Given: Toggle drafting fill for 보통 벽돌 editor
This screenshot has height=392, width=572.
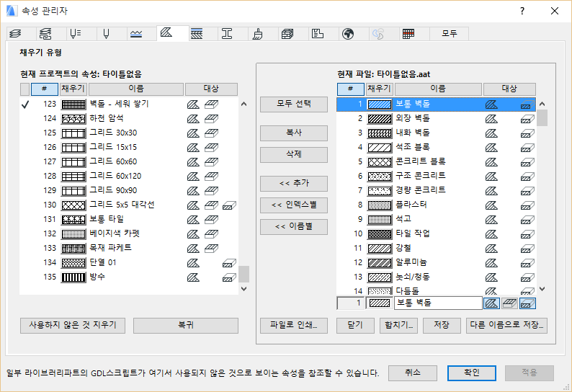Looking at the screenshot, I should tap(492, 303).
